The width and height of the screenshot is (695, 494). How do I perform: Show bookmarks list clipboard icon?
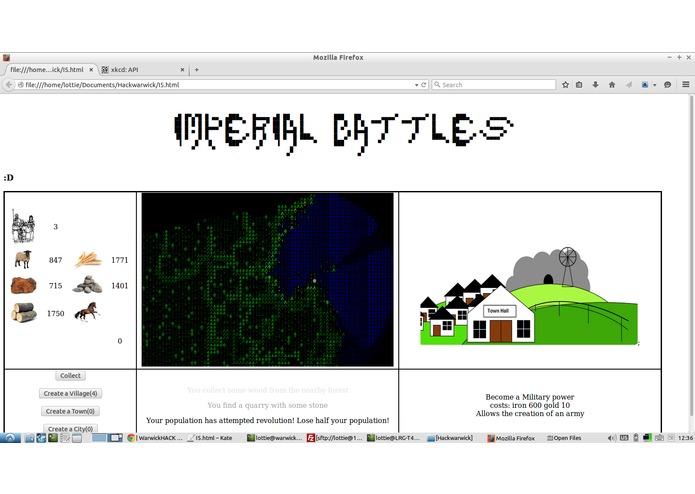click(x=579, y=85)
